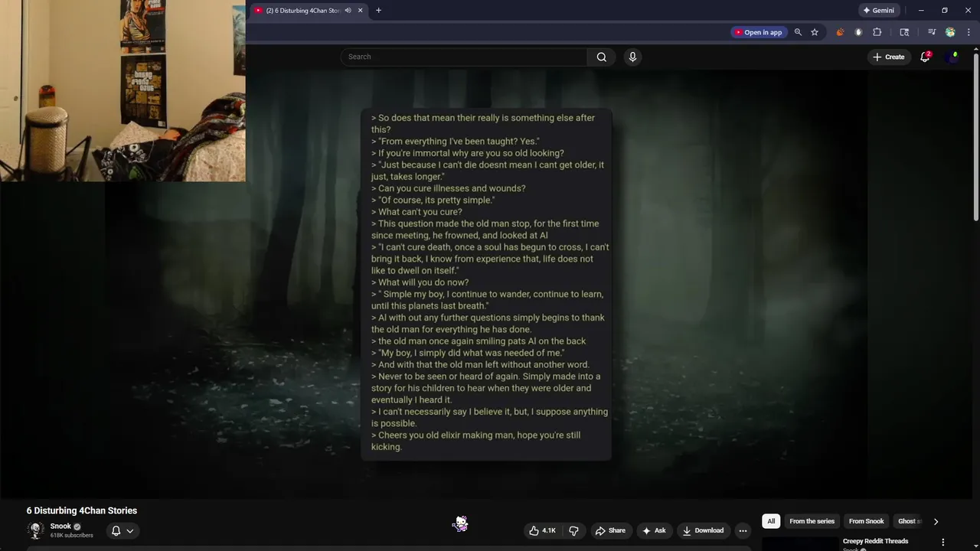
Task: Open Chrome three-dot menu
Action: (x=968, y=32)
